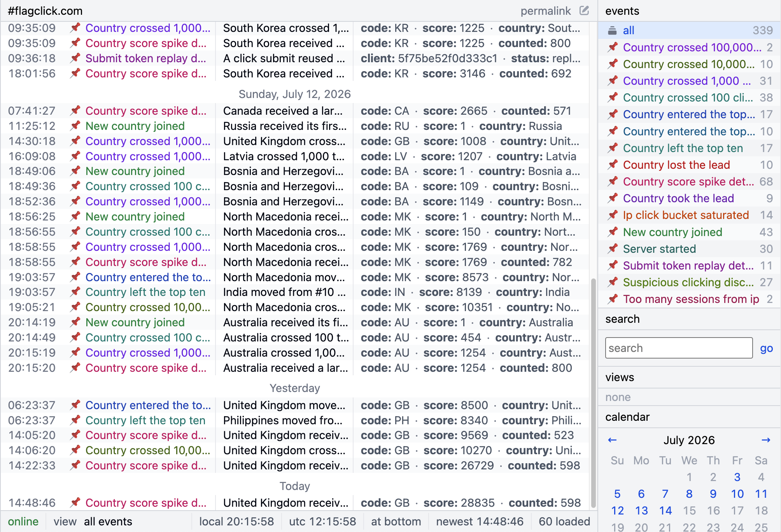Image resolution: width=781 pixels, height=532 pixels.
Task: Filter by Country score spike detected
Action: (x=688, y=182)
